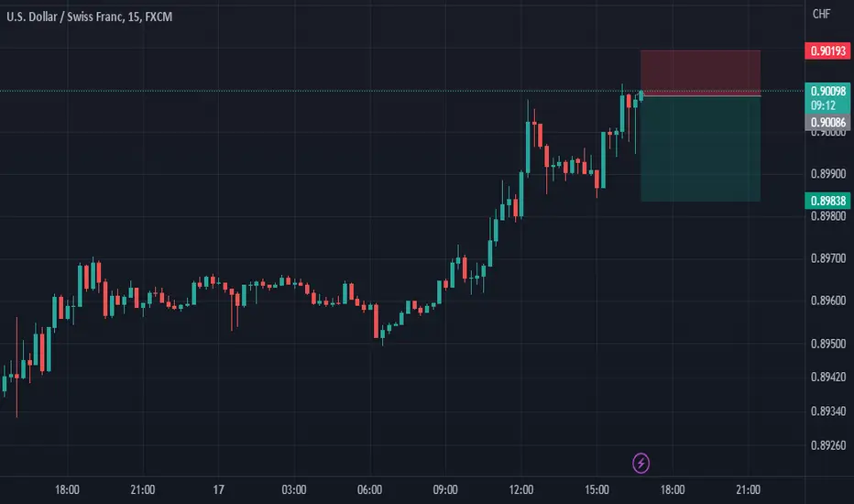Viewport: 854px width, 504px height.
Task: Click the current price label 0.90098
Action: 827,91
